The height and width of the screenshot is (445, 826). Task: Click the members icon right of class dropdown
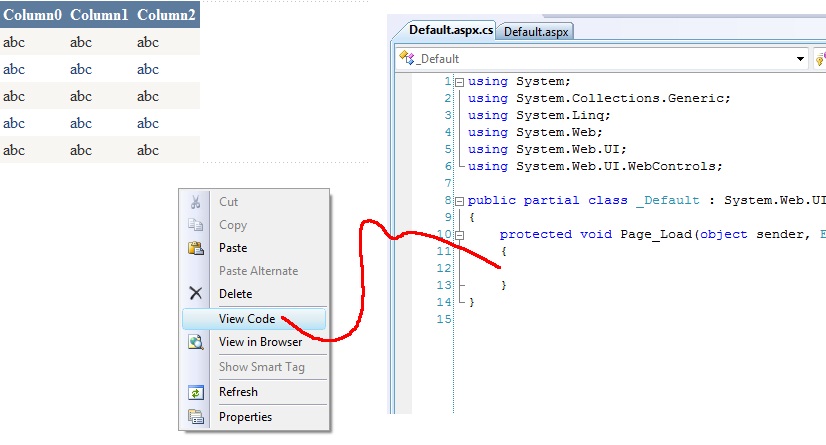[820, 59]
